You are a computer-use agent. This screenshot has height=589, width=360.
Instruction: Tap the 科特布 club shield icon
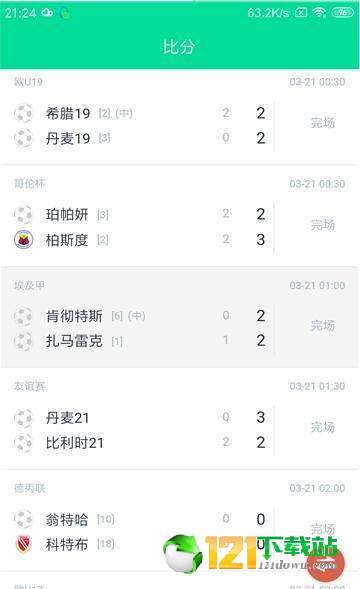(23, 544)
